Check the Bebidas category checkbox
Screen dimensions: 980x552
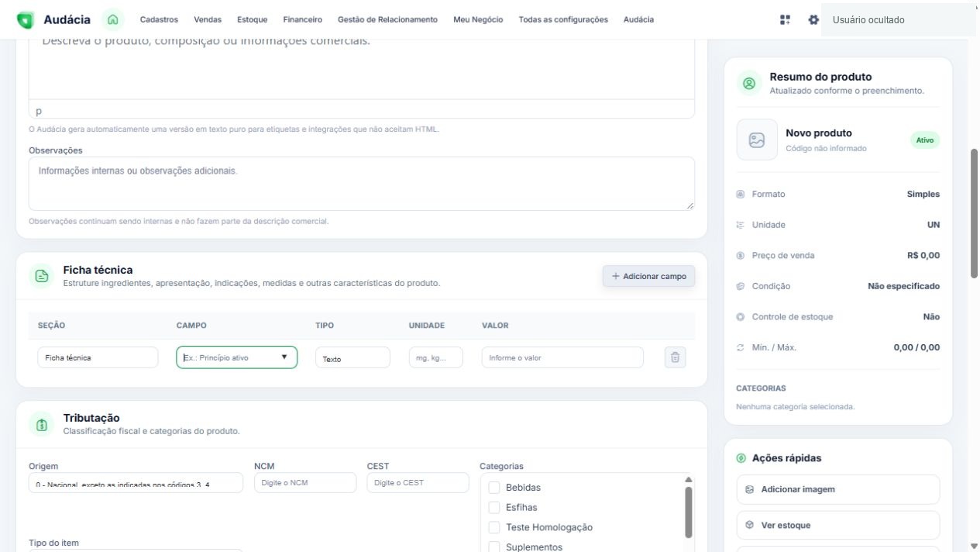494,488
